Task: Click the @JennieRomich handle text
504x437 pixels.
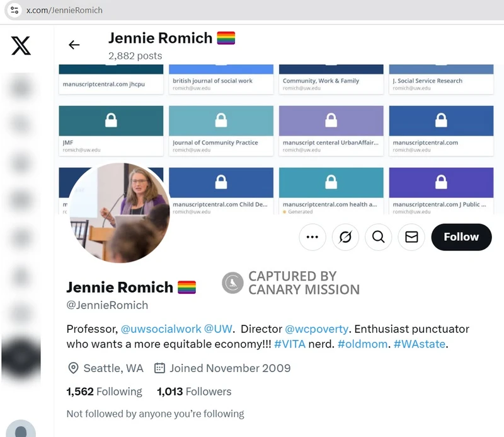Action: [x=107, y=305]
